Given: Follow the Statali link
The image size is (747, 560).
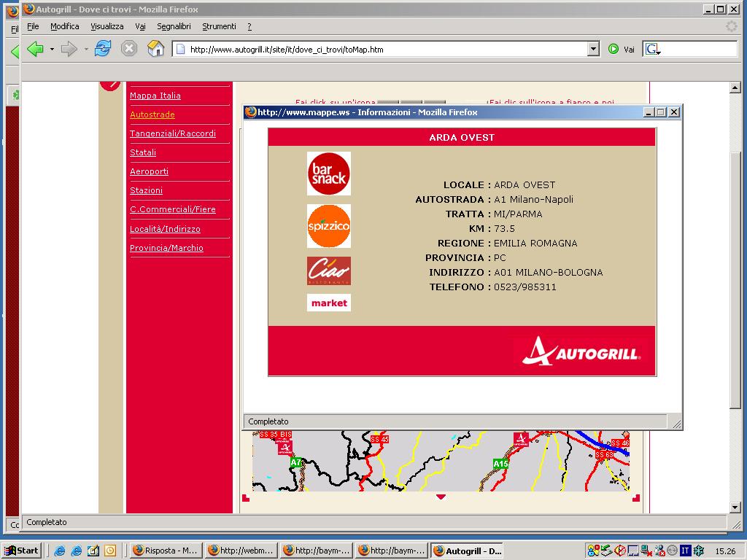Looking at the screenshot, I should pyautogui.click(x=143, y=152).
